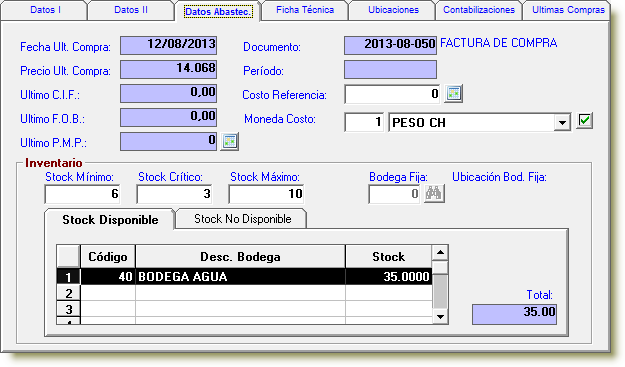Screen dimensions: 625x367
Task: Expand the PESO CH currency dropdown
Action: (562, 122)
